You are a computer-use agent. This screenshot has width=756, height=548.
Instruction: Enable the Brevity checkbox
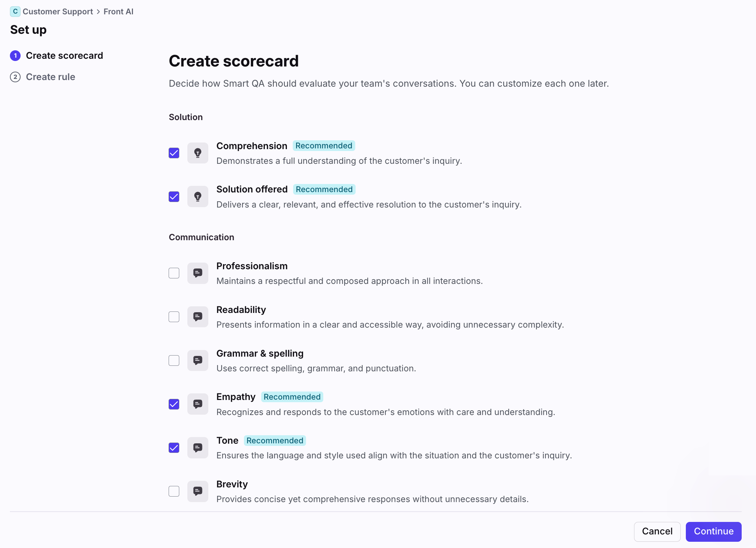pos(174,491)
